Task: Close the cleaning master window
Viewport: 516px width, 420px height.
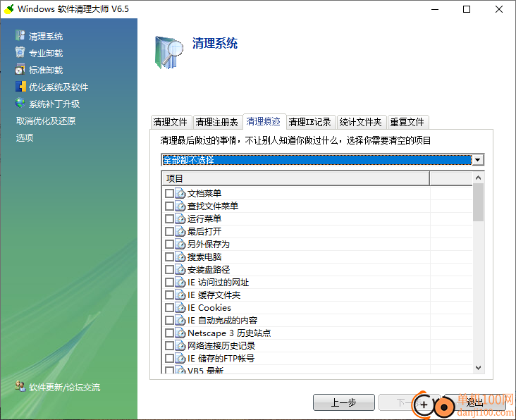Action: 499,9
